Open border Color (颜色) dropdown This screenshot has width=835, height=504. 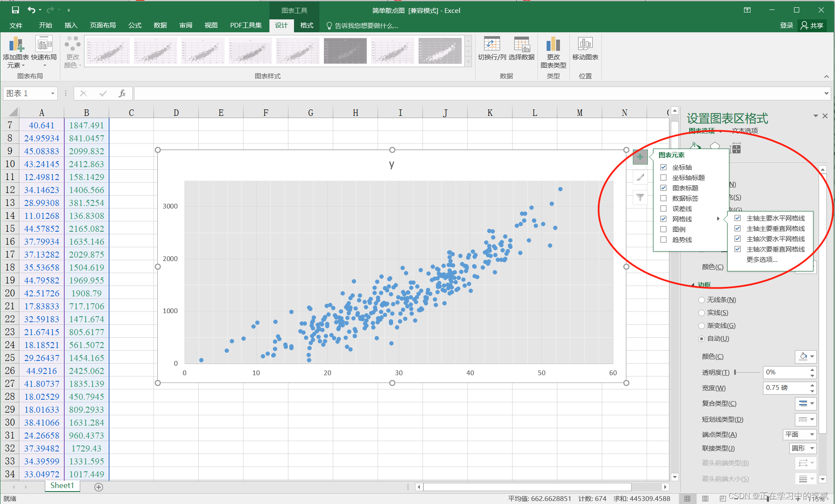pyautogui.click(x=805, y=357)
